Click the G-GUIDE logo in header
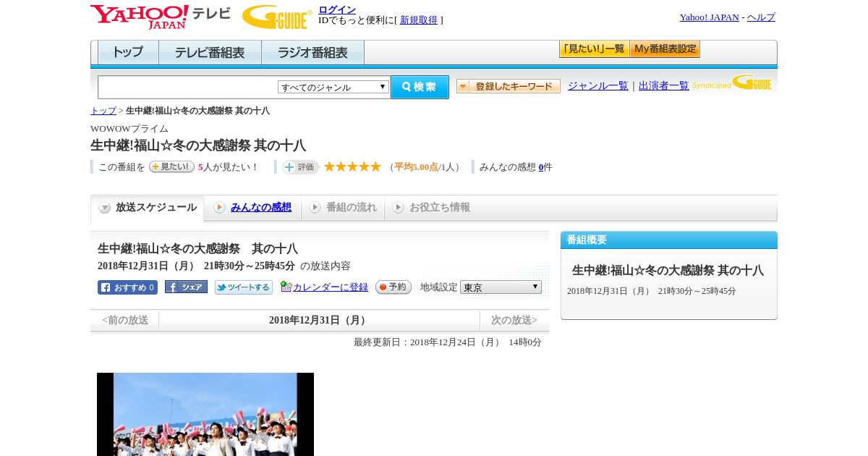The width and height of the screenshot is (868, 456). (277, 17)
